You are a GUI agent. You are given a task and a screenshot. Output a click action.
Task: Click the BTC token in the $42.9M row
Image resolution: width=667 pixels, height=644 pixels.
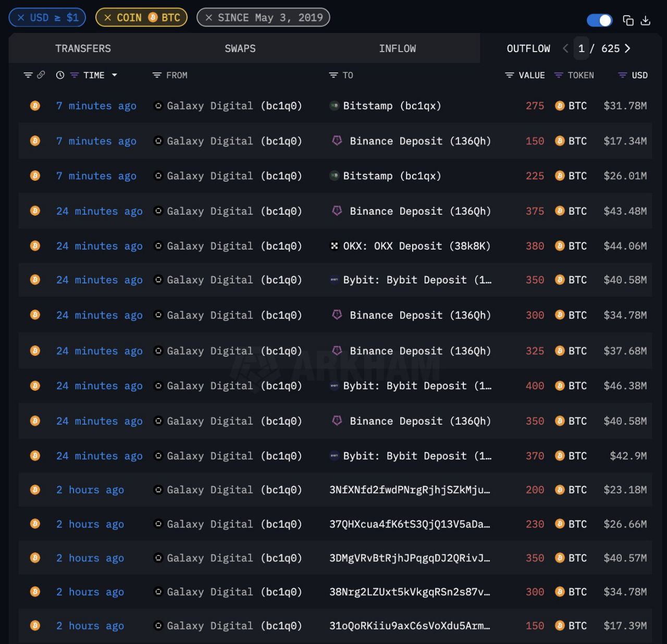coord(571,456)
